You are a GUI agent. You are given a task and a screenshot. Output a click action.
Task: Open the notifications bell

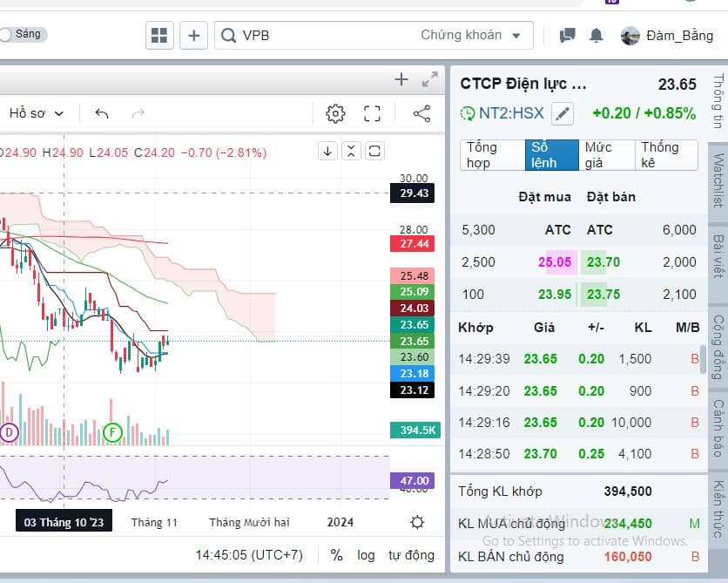pyautogui.click(x=597, y=36)
